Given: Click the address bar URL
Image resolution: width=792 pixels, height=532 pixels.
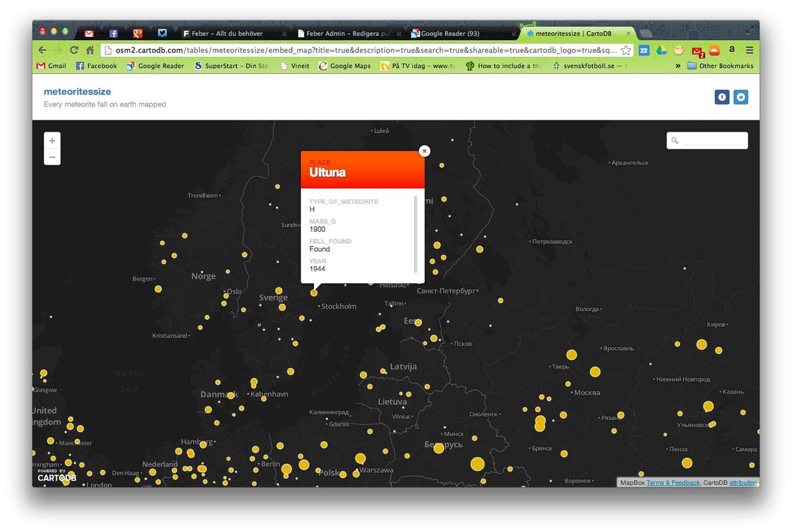Looking at the screenshot, I should (366, 50).
